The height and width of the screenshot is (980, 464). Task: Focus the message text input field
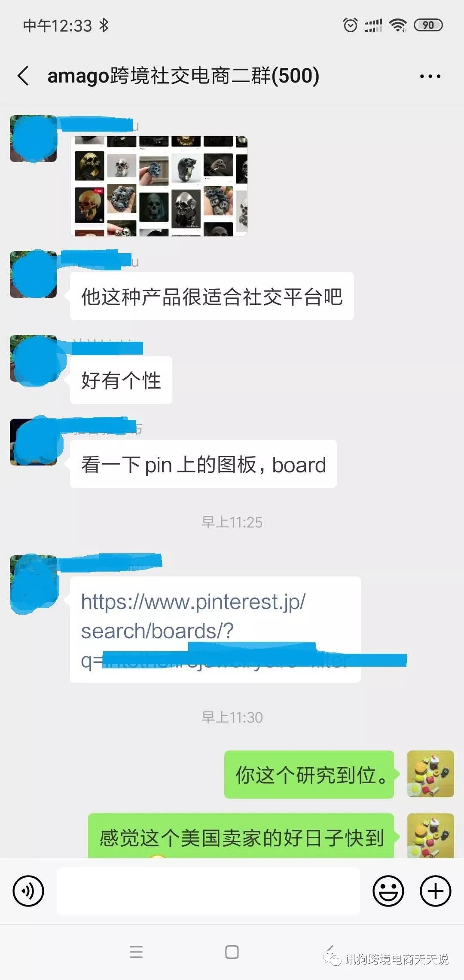208,891
